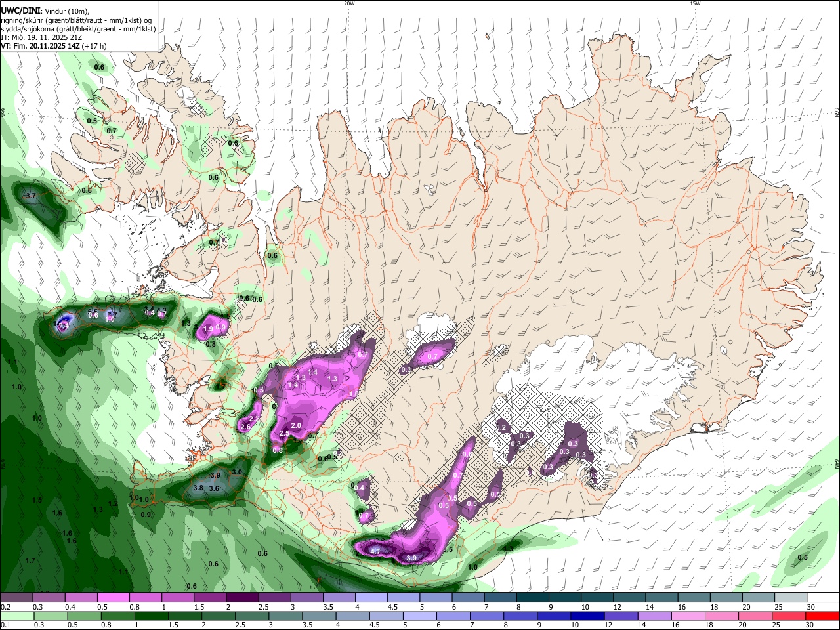Click the UWC/DINI title text
840x630 pixels.
coord(20,11)
